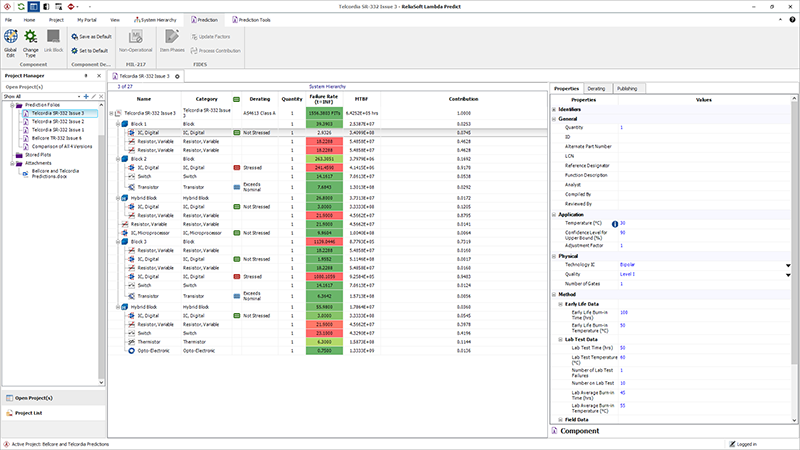This screenshot has width=800, height=450.
Task: Click Update Factors in the FIDES group
Action: tap(211, 37)
